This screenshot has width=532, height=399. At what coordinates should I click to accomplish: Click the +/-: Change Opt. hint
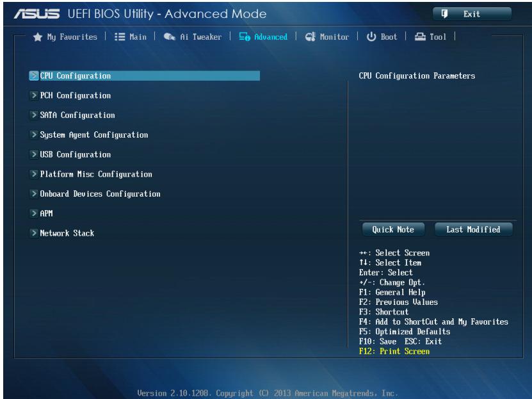(392, 282)
